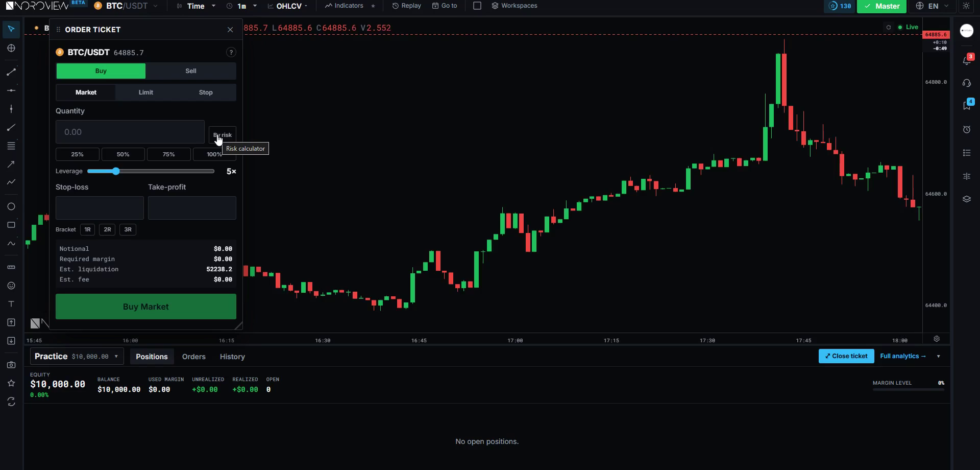Adjust the Leverage slider handle
This screenshot has height=470, width=980.
[x=116, y=171]
